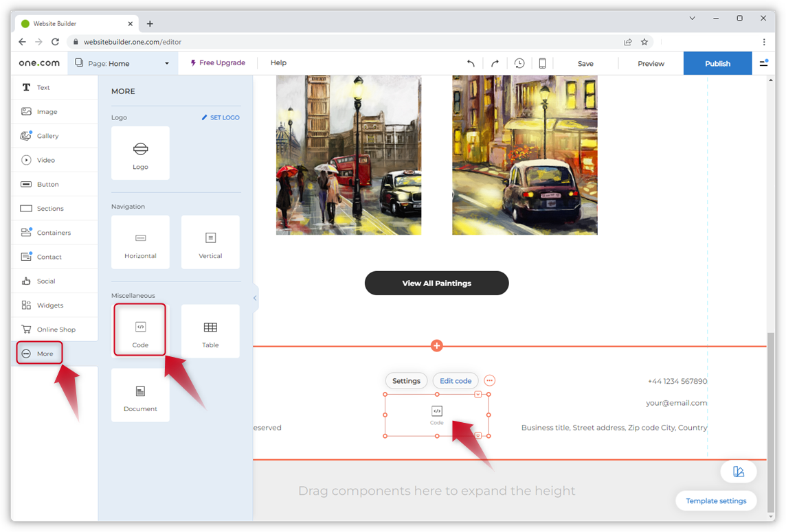Select the More sidebar item
Screen dimensions: 786x532
54,354
